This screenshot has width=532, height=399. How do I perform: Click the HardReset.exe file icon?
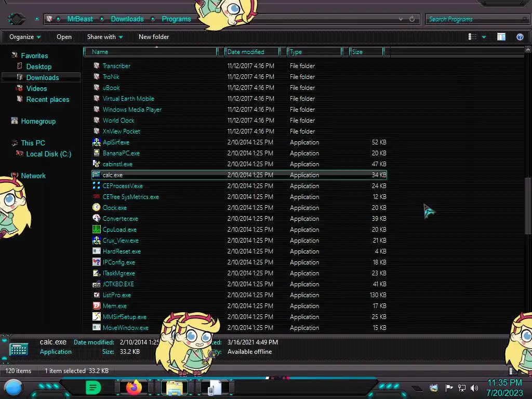pyautogui.click(x=96, y=251)
